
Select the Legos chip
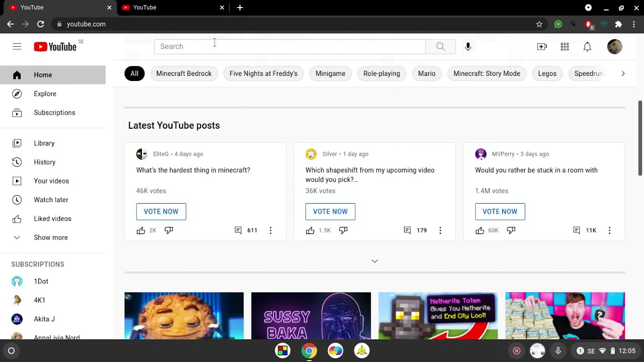pyautogui.click(x=547, y=73)
